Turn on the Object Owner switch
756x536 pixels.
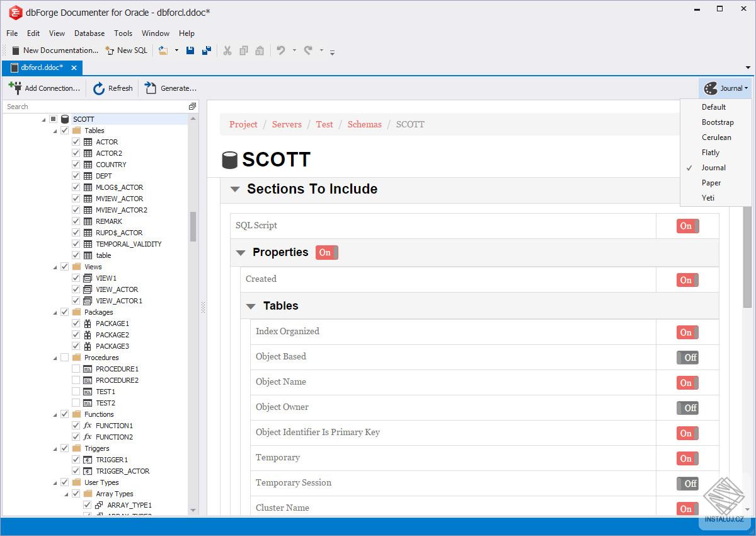[x=688, y=408]
